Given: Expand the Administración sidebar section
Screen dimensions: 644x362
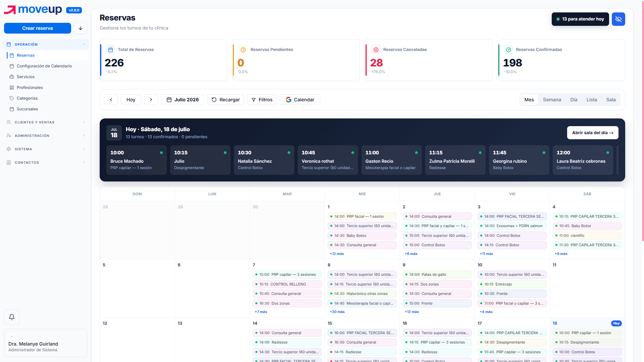Looking at the screenshot, I should [x=45, y=136].
